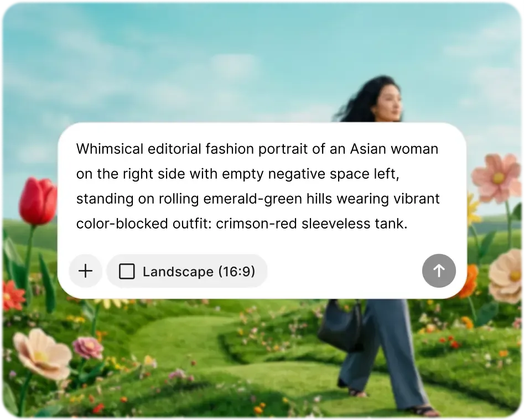
Task: Submit the prompt with the up-arrow button
Action: tap(439, 271)
